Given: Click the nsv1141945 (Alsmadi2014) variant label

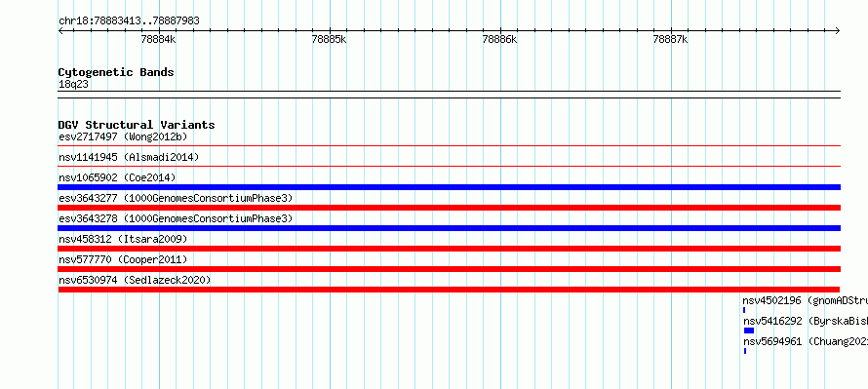Looking at the screenshot, I should pos(129,157).
